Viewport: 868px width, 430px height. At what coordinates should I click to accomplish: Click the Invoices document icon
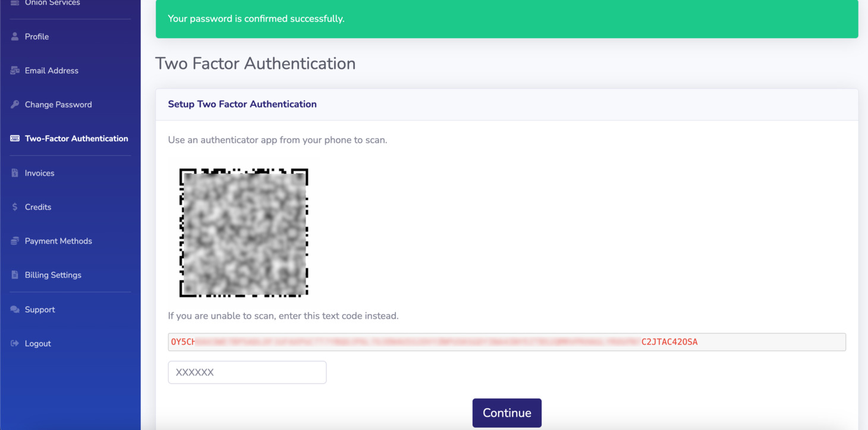15,173
